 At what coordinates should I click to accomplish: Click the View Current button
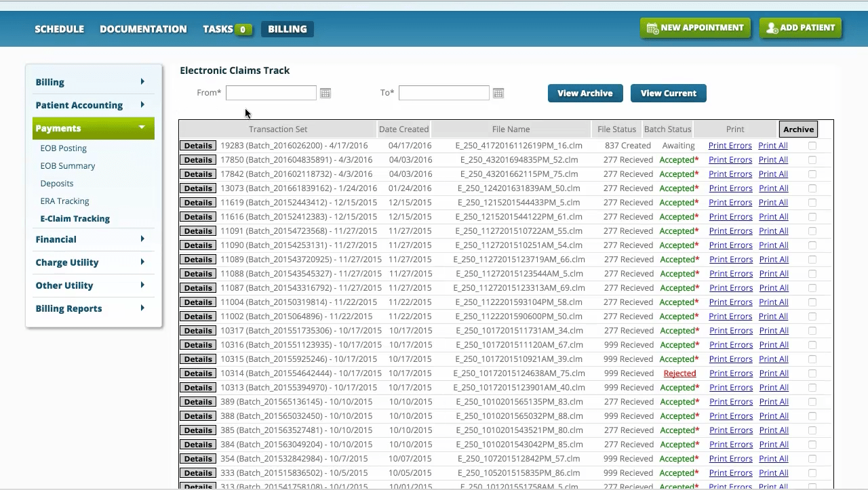click(669, 94)
